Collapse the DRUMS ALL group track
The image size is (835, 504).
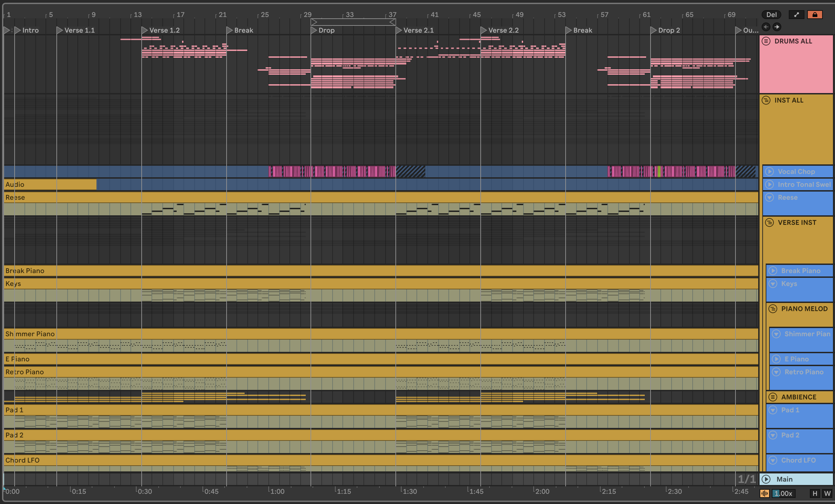(x=766, y=41)
